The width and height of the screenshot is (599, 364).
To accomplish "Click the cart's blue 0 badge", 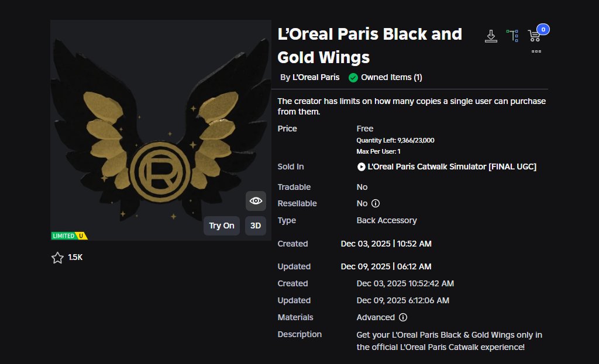I will click(543, 29).
